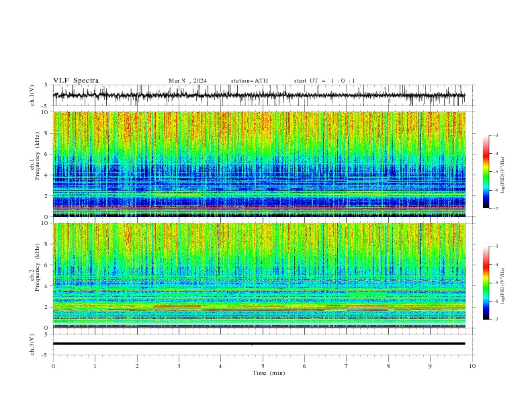The width and height of the screenshot is (532, 411).
Task: Click the "2" minute tick label
Action: (x=137, y=366)
